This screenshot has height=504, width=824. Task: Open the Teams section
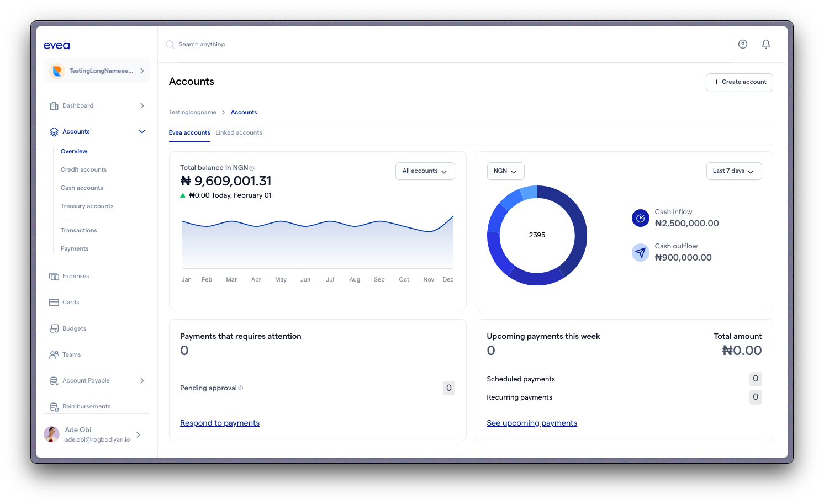pos(54,354)
